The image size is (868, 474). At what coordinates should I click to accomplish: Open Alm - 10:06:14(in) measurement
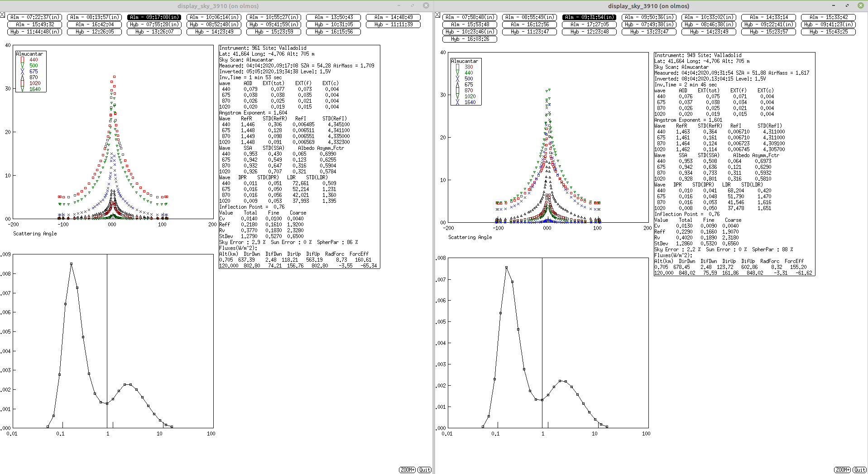point(214,17)
